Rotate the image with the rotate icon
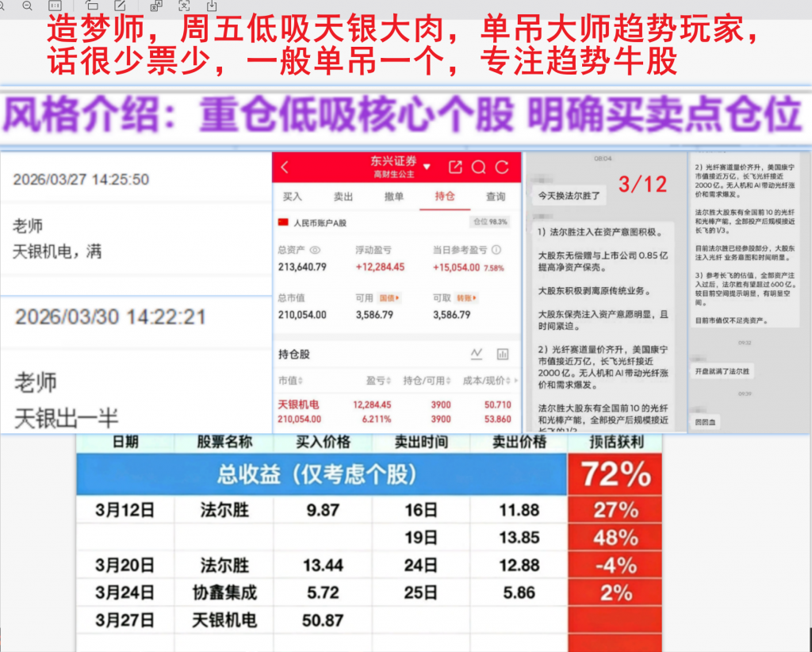Viewport: 812px width, 652px height. (92, 6)
